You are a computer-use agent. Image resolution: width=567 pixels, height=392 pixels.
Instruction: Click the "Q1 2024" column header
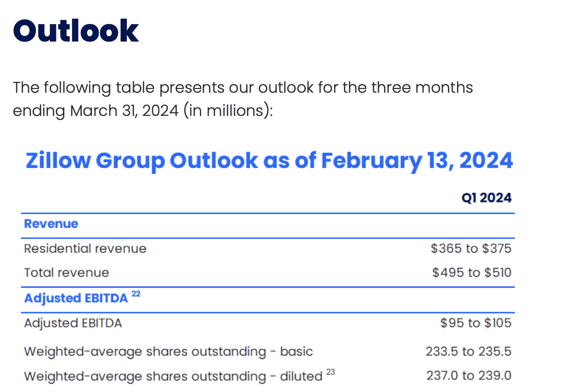click(x=486, y=198)
